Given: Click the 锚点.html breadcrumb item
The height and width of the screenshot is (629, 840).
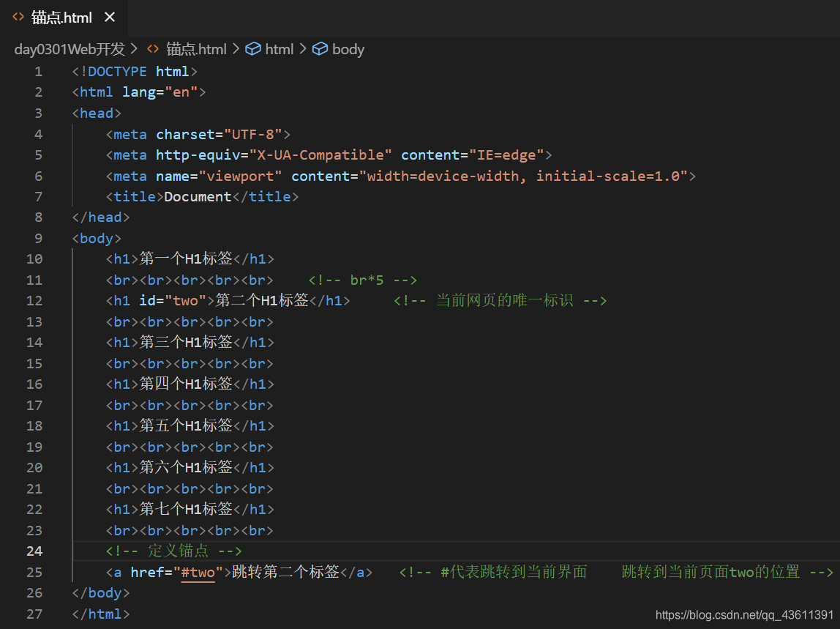Looking at the screenshot, I should pos(196,49).
